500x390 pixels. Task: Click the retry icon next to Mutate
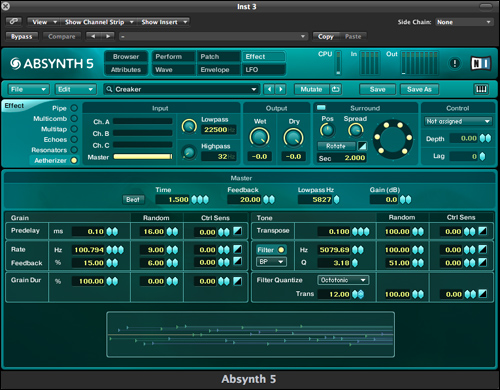point(335,89)
